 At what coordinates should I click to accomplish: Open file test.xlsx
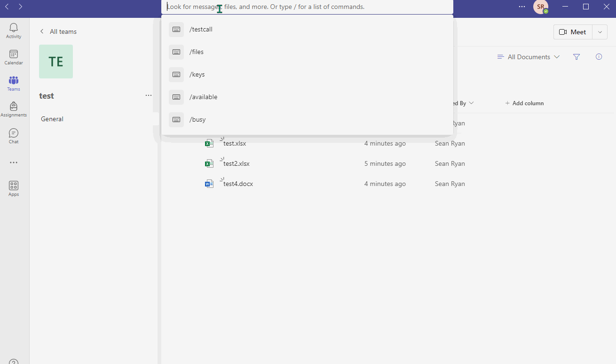tap(235, 143)
